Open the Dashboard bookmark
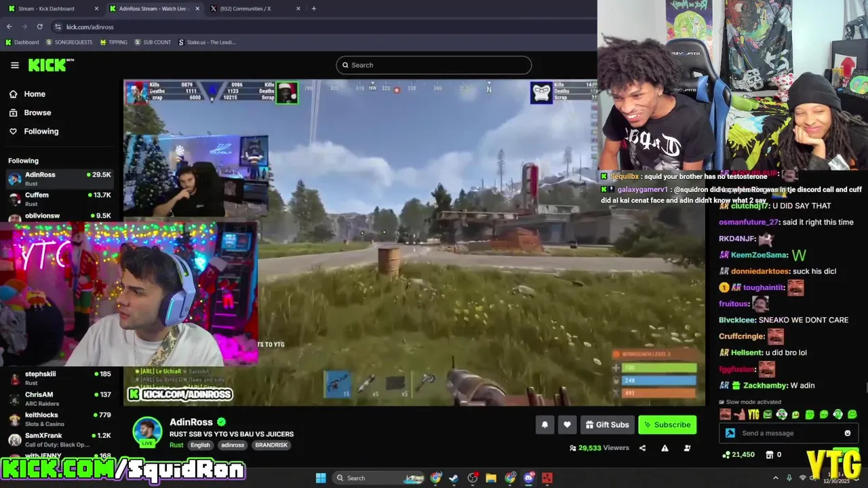868x488 pixels. [22, 42]
